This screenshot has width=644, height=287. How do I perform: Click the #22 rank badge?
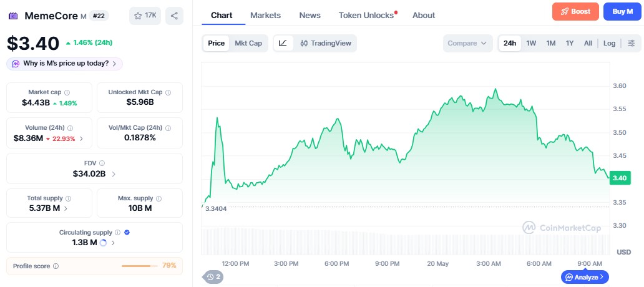[99, 16]
